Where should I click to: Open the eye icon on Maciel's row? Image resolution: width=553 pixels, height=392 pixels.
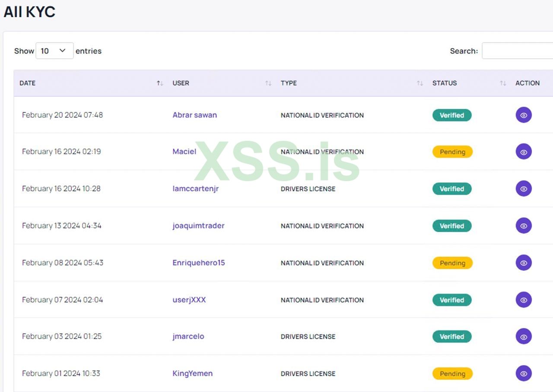(524, 152)
